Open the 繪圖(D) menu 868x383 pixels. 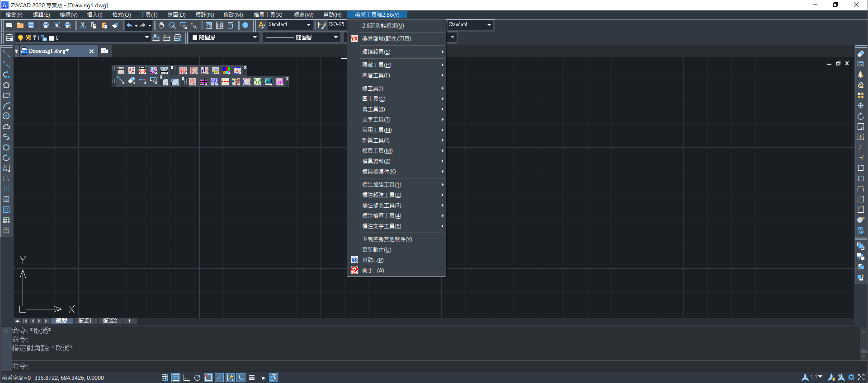coord(176,15)
